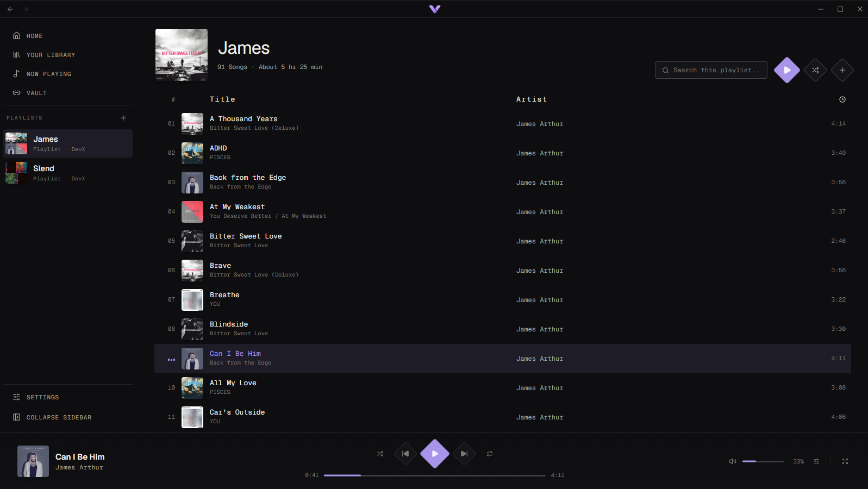868x489 pixels.
Task: Open the James playlist cover art
Action: 182,55
